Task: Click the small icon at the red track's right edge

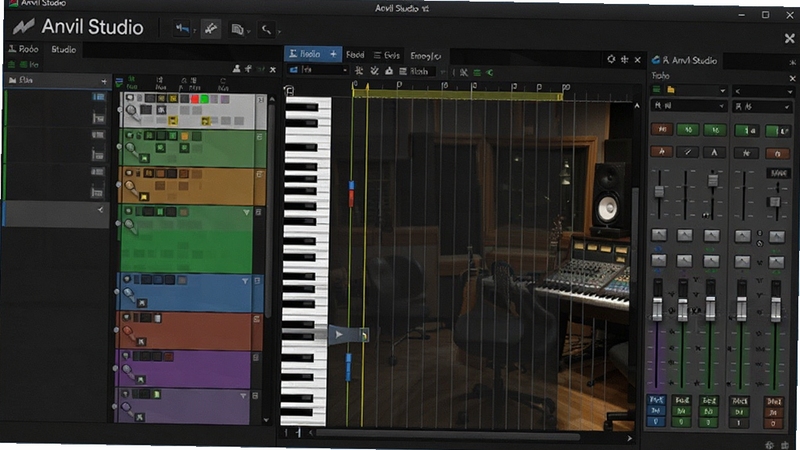Action: coord(257,319)
